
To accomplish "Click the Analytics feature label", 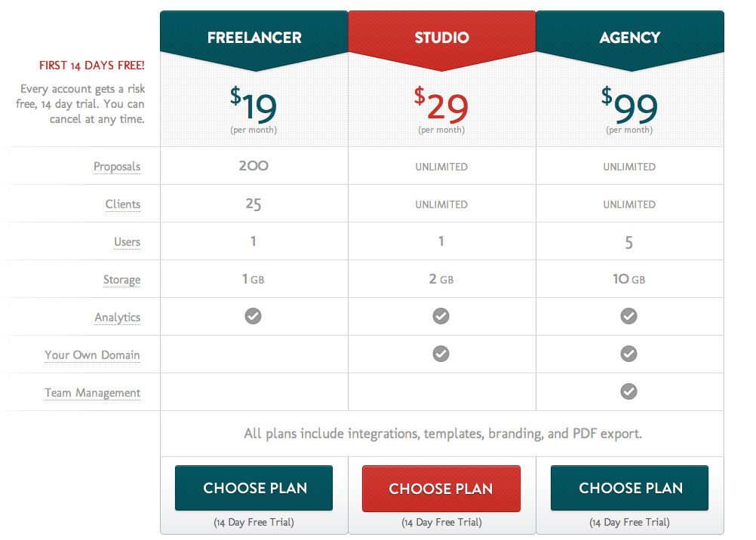I will 117,318.
